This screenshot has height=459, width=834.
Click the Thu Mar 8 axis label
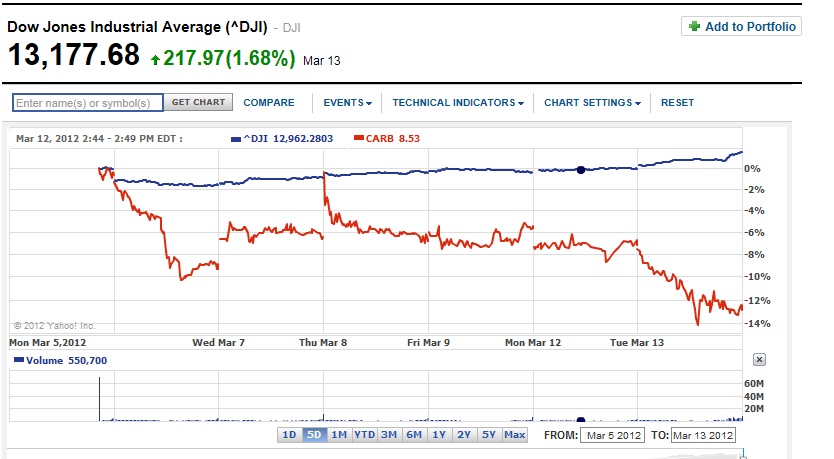(323, 343)
